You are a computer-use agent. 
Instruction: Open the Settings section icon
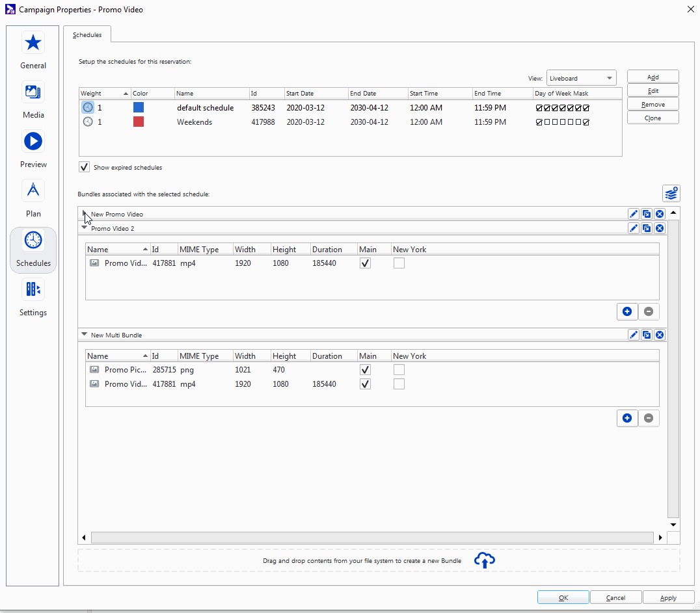[33, 289]
